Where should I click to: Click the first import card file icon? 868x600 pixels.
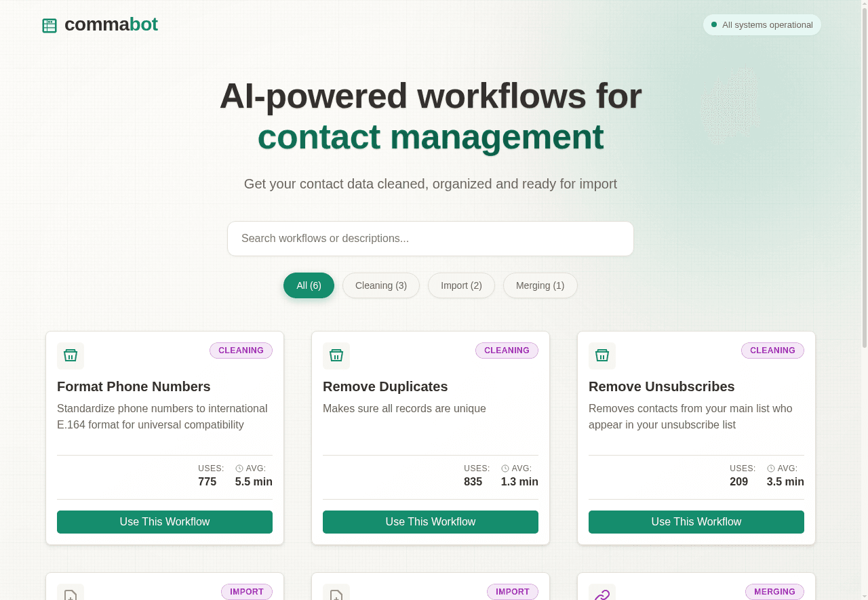coord(71,594)
